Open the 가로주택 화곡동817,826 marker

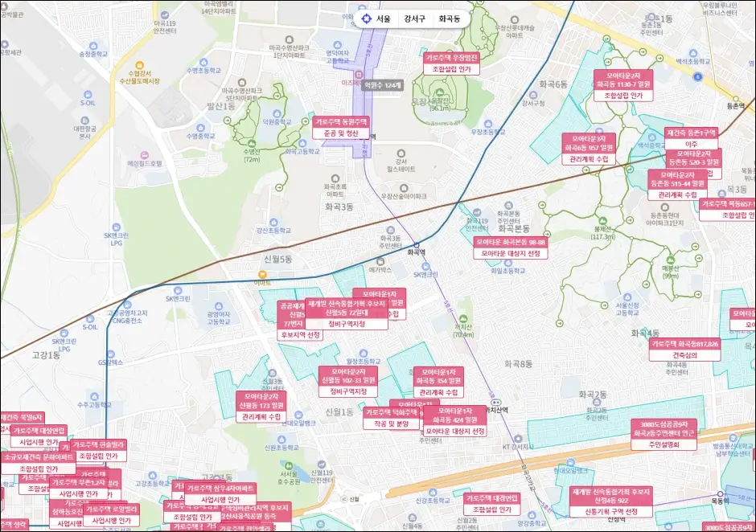684,350
